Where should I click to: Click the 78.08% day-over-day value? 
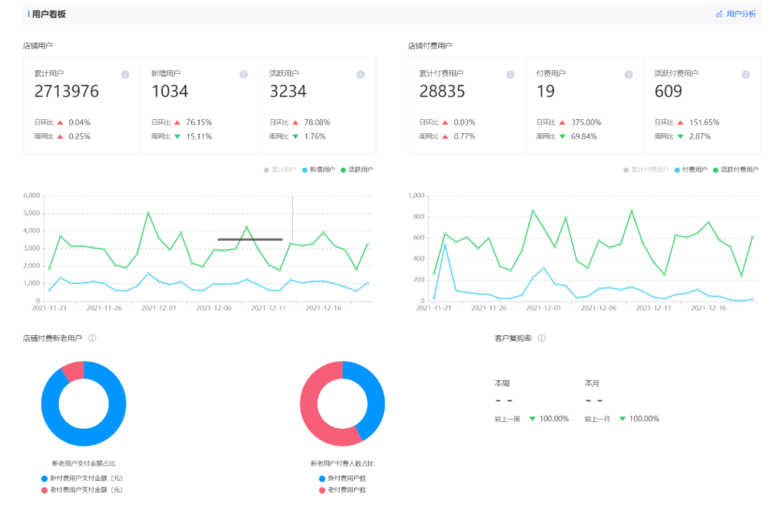pos(317,122)
